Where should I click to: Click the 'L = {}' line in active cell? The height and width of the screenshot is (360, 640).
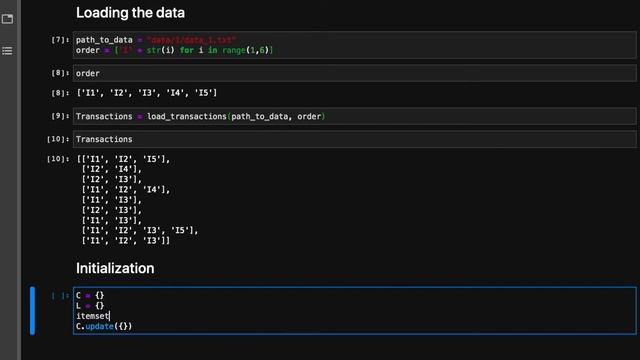coord(90,306)
